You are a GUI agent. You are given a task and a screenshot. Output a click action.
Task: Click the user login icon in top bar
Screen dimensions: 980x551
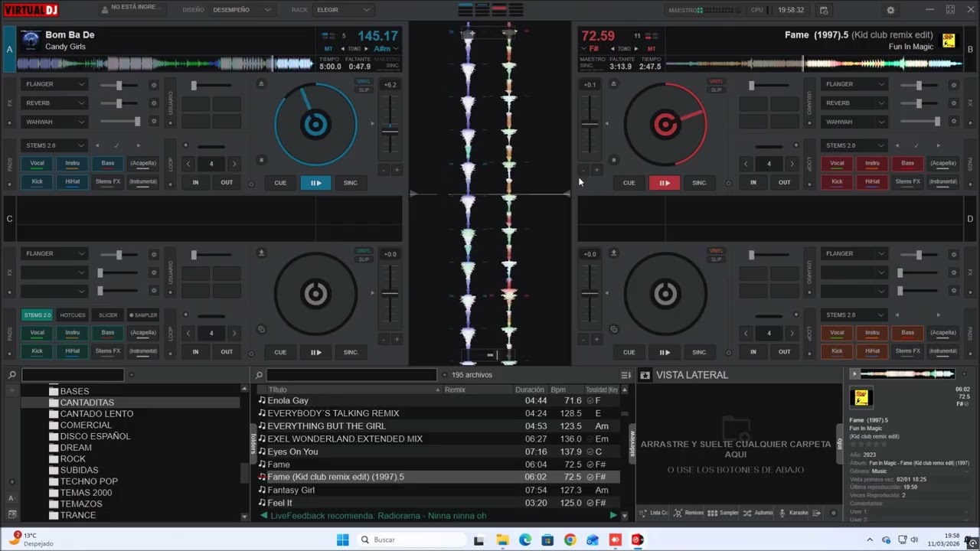(x=105, y=10)
